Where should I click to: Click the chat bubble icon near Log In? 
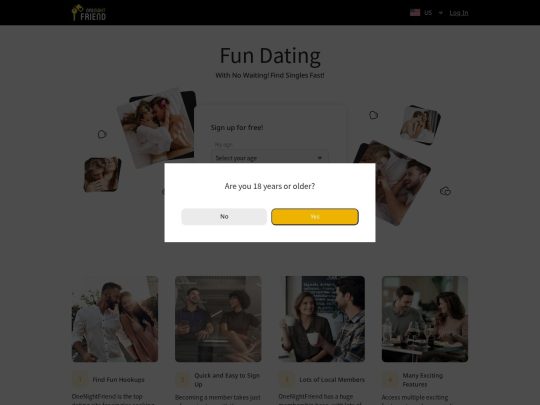373,115
